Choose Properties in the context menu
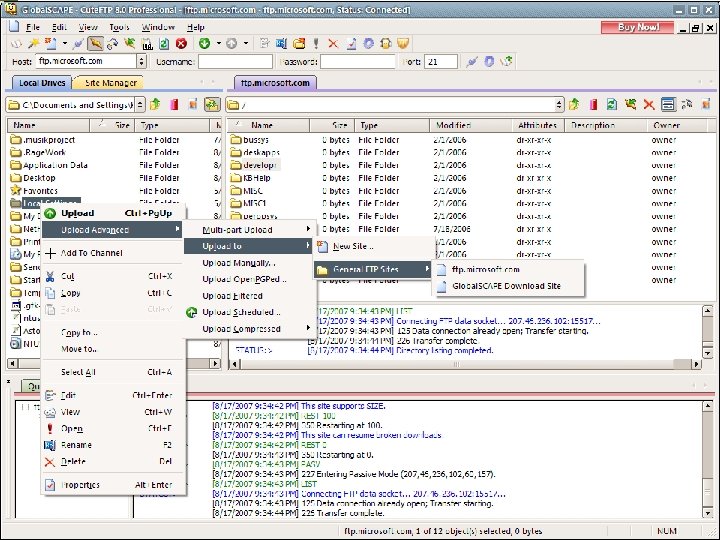The image size is (720, 540). click(x=113, y=484)
